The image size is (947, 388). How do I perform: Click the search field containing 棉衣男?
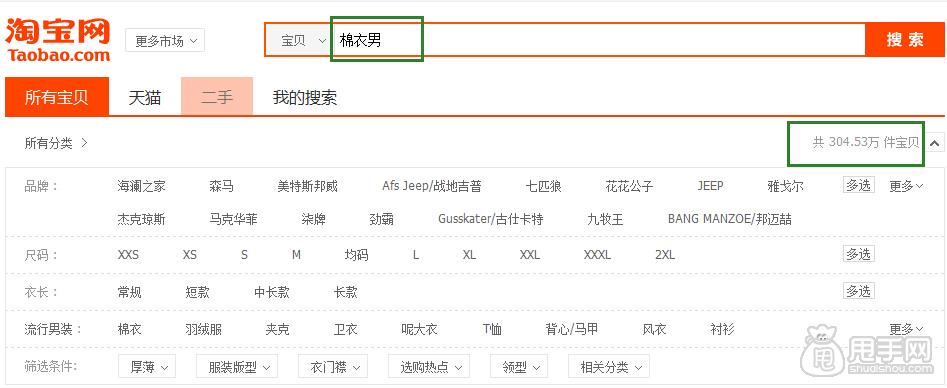pos(598,40)
